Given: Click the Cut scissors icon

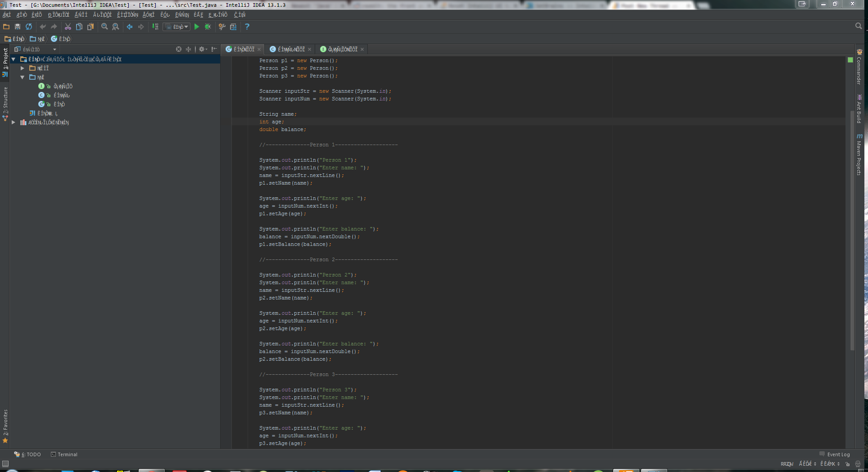Looking at the screenshot, I should pos(68,27).
